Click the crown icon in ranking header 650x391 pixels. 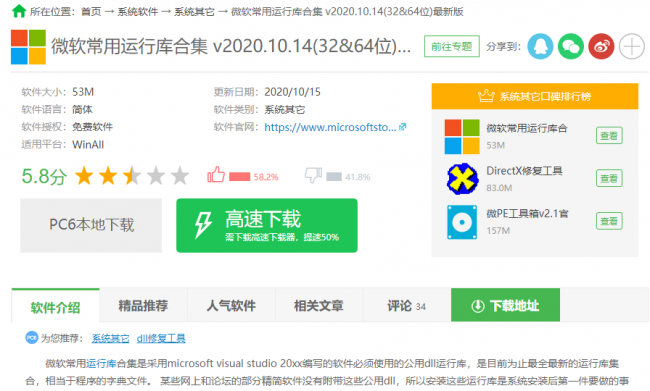(x=486, y=96)
